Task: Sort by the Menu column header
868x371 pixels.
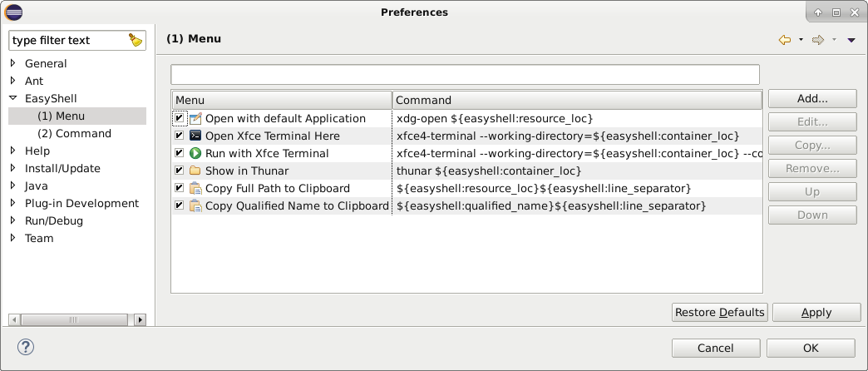Action: [x=282, y=100]
